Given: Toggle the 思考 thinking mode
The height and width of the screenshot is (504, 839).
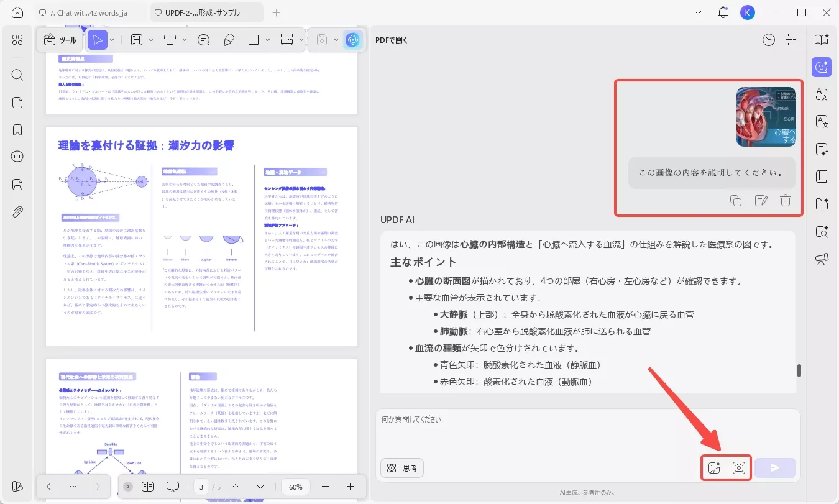Looking at the screenshot, I should click(x=401, y=468).
